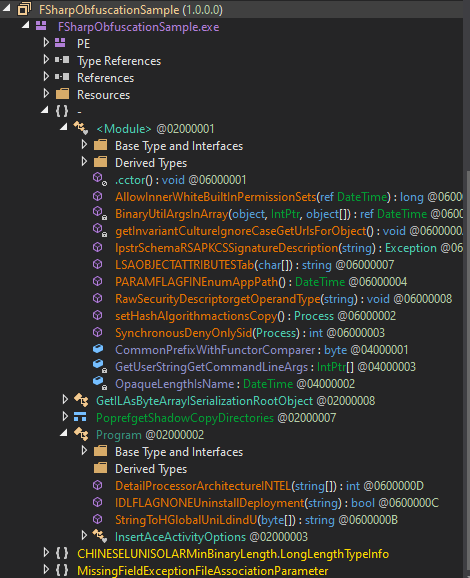This screenshot has width=470, height=578.
Task: Collapse the dash namespace node
Action: 45,110
